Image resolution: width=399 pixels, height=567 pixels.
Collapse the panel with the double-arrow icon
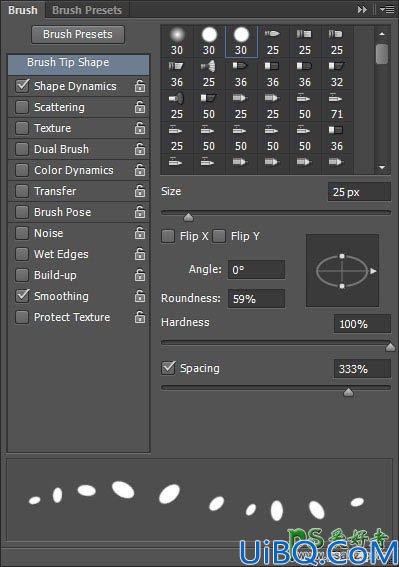point(362,10)
